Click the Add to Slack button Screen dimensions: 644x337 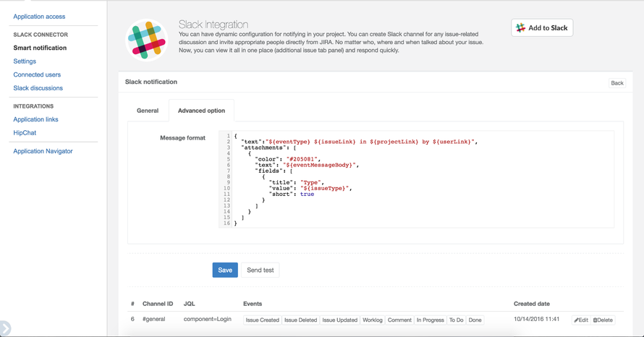[542, 28]
